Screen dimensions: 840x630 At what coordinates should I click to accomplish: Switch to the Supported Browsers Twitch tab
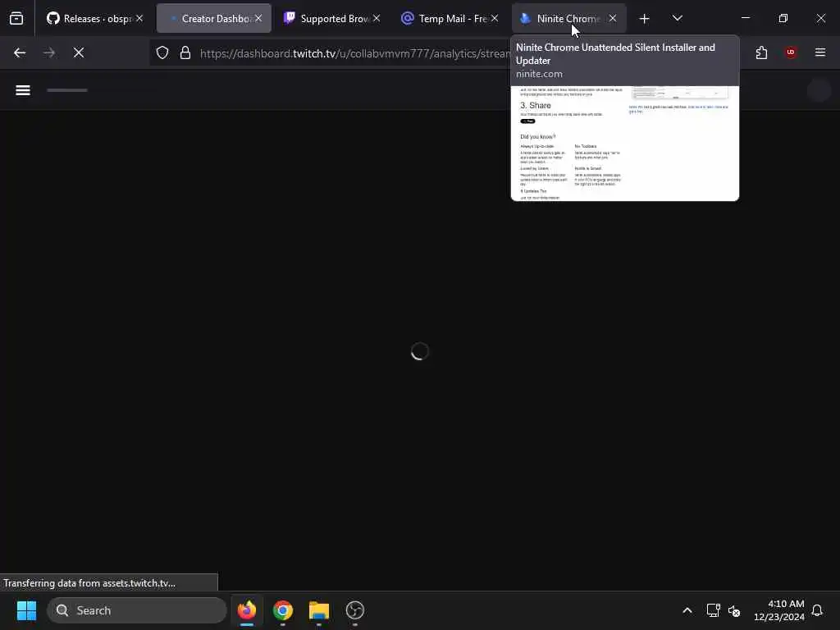click(332, 18)
